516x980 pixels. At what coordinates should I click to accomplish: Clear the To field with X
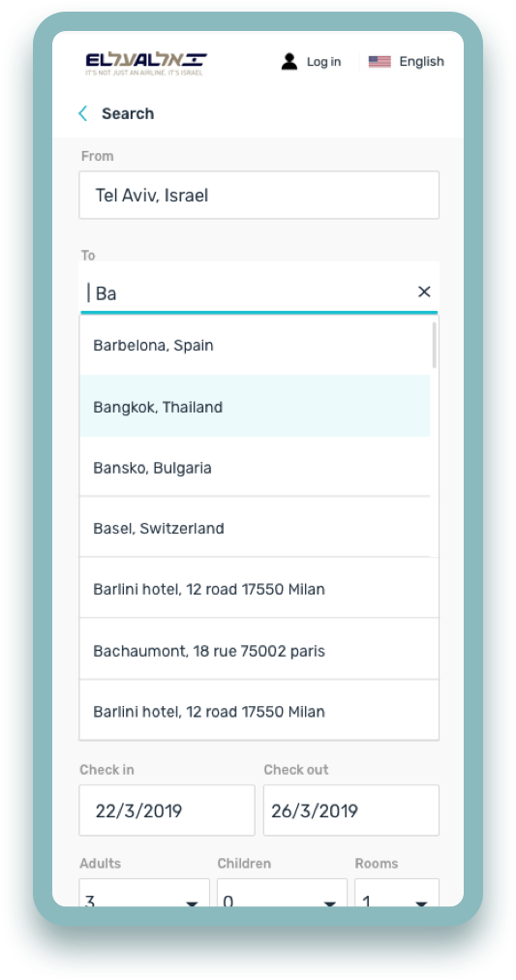coord(424,291)
